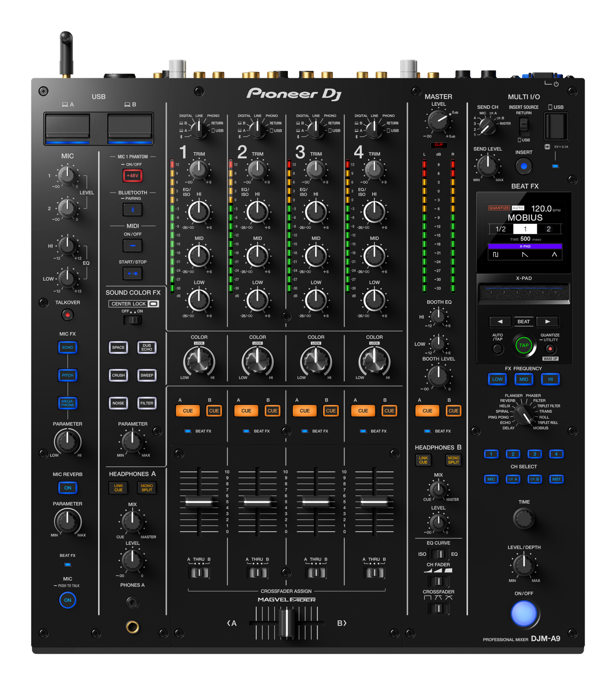Toggle the MIDI ON/OFF button
Image resolution: width=616 pixels, height=685 pixels.
(133, 246)
